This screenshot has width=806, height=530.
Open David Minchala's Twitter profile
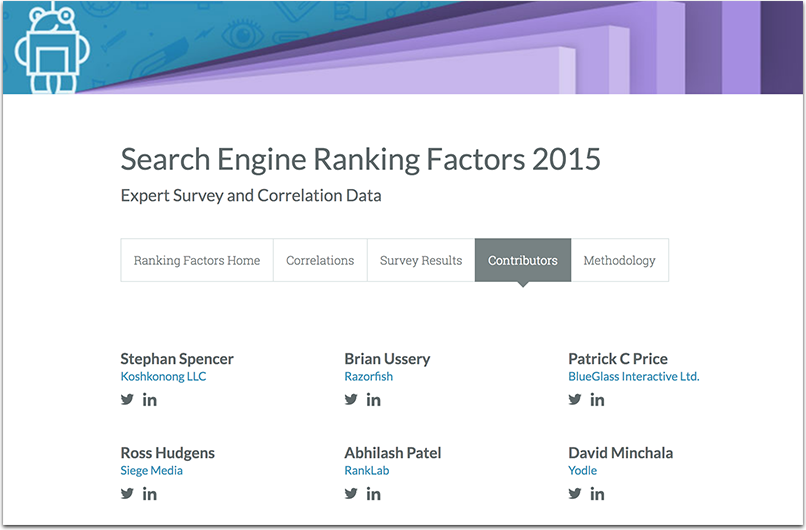(x=575, y=494)
